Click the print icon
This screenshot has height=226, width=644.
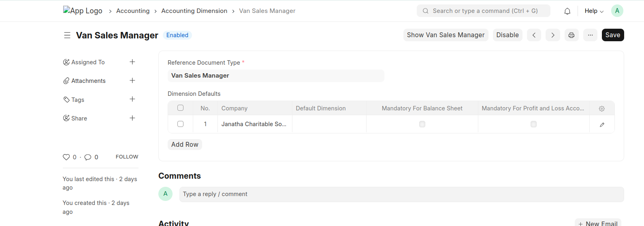coord(571,35)
